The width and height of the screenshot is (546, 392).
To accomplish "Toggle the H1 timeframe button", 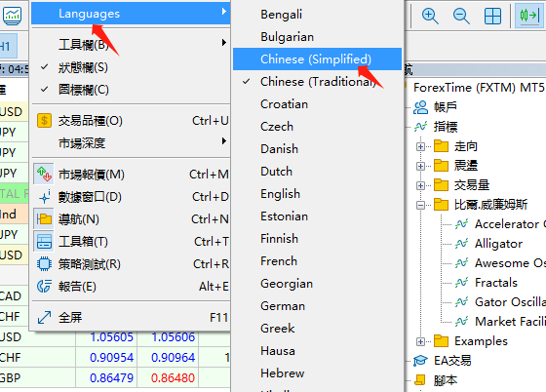I will [x=8, y=46].
